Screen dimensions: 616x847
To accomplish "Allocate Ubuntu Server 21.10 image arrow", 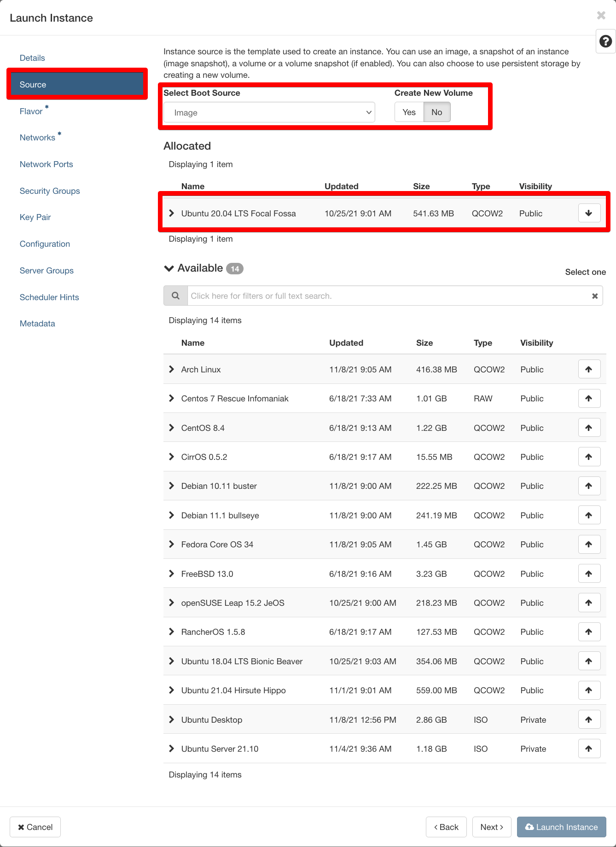I will (589, 748).
